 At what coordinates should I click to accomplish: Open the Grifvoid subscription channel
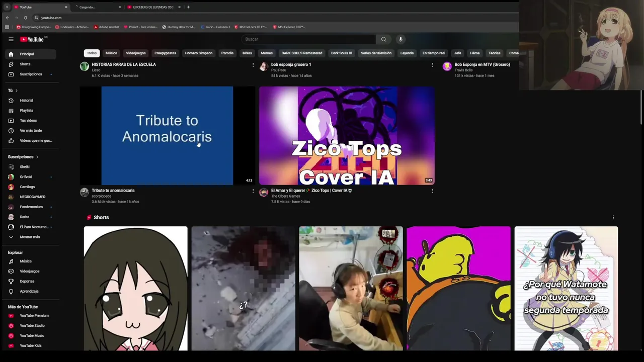(x=31, y=177)
